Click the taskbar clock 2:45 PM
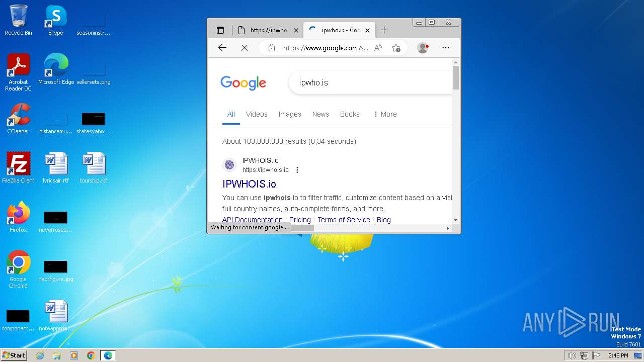This screenshot has height=362, width=644. point(618,355)
